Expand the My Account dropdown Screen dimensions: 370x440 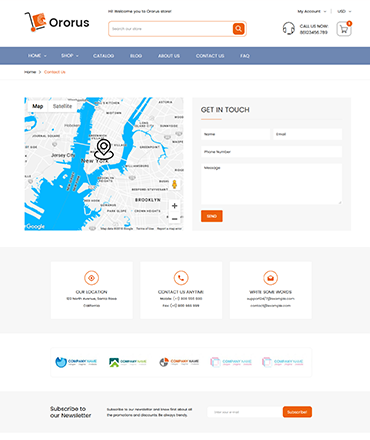[312, 11]
